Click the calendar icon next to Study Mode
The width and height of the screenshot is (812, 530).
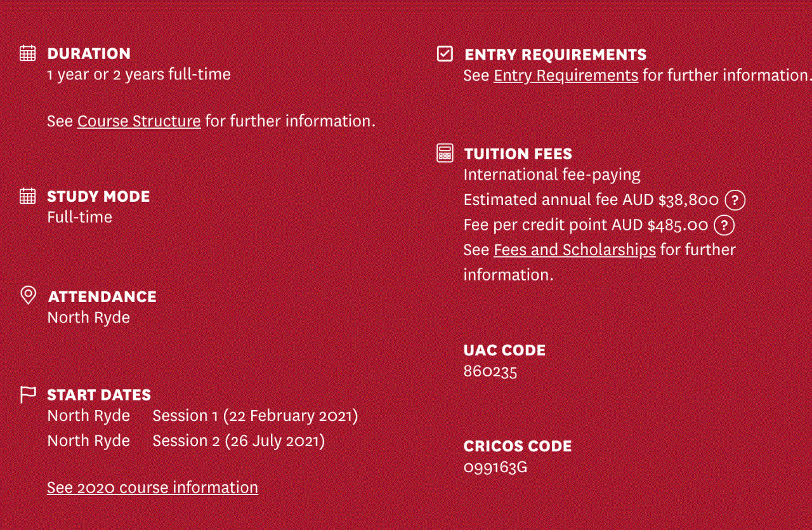[x=27, y=196]
